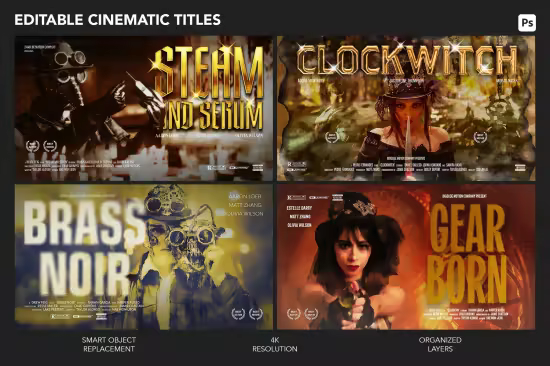Image resolution: width=550 pixels, height=366 pixels.
Task: Click the Photoshop Ps badge icon
Action: 527,23
